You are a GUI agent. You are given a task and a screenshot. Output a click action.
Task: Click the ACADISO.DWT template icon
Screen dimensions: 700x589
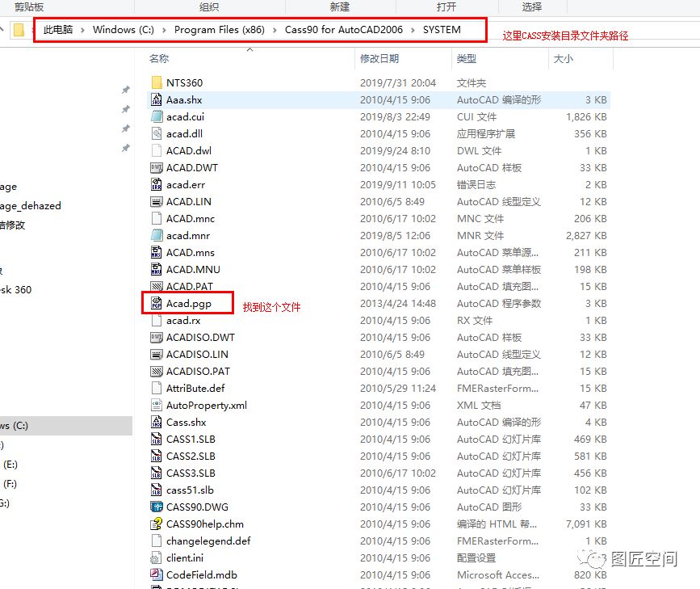coord(157,338)
